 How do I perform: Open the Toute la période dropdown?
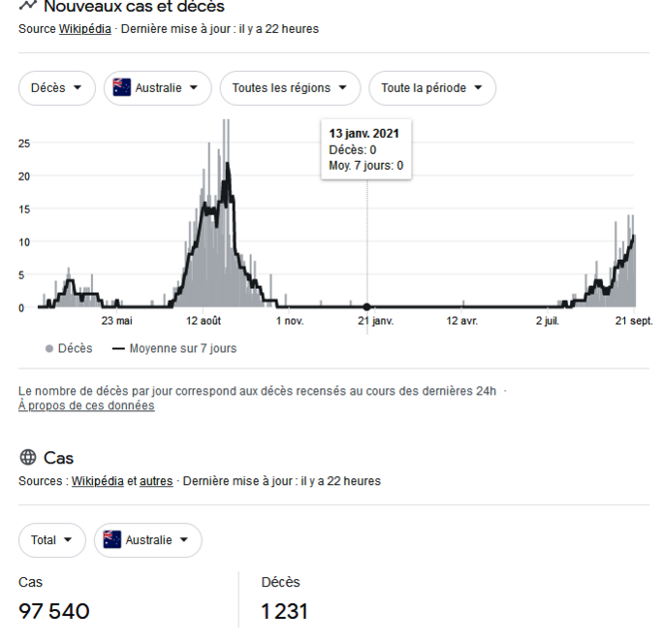coord(431,87)
